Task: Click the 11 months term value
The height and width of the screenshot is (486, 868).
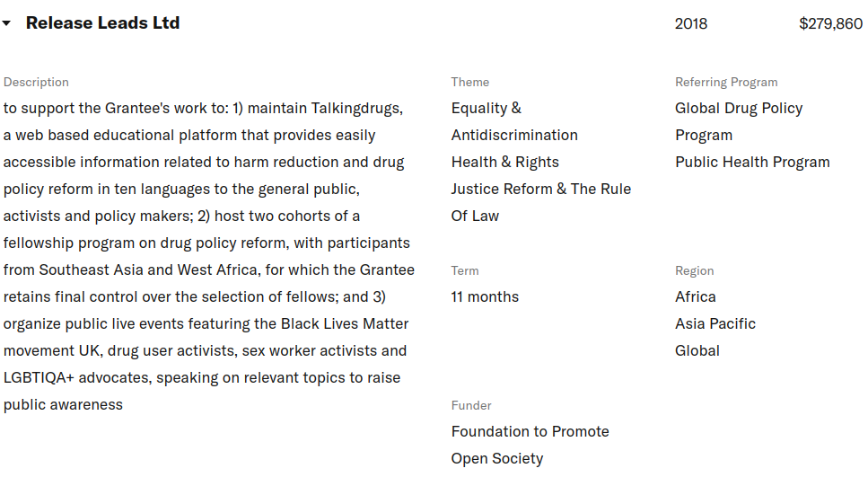Action: (x=485, y=296)
